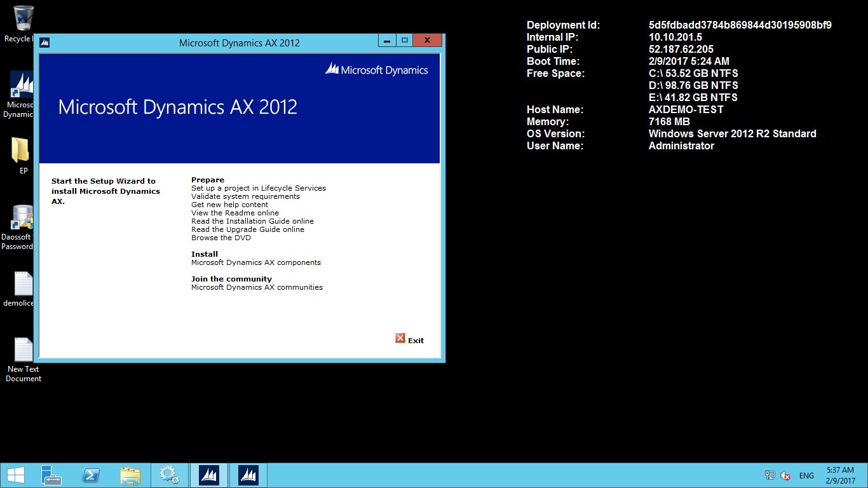
Task: Launch Server Manager from the taskbar
Action: [x=51, y=475]
